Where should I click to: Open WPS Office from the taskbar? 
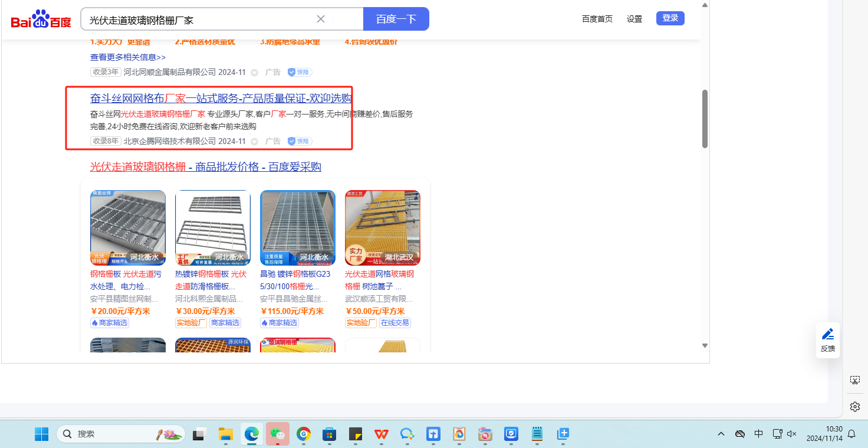click(x=382, y=434)
